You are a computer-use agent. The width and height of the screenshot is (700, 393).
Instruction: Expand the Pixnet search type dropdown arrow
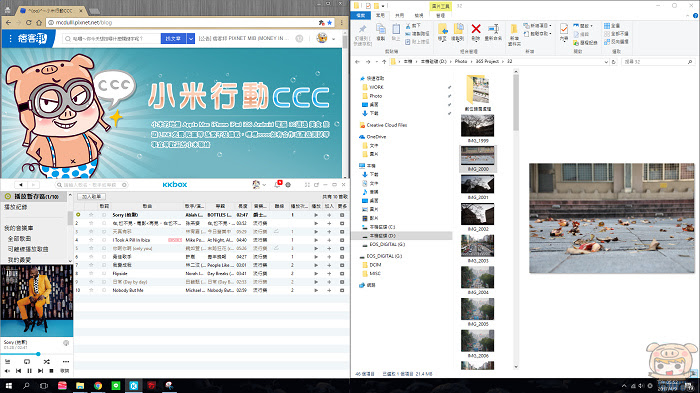pos(191,38)
